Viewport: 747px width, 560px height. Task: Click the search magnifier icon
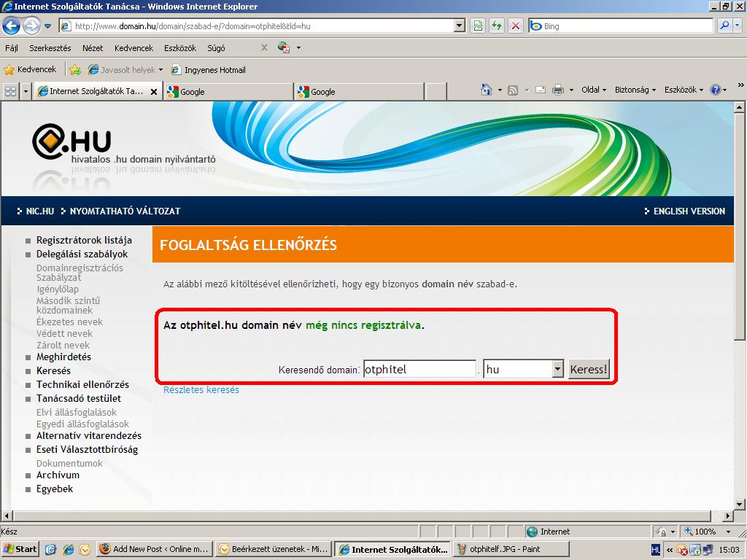click(724, 26)
